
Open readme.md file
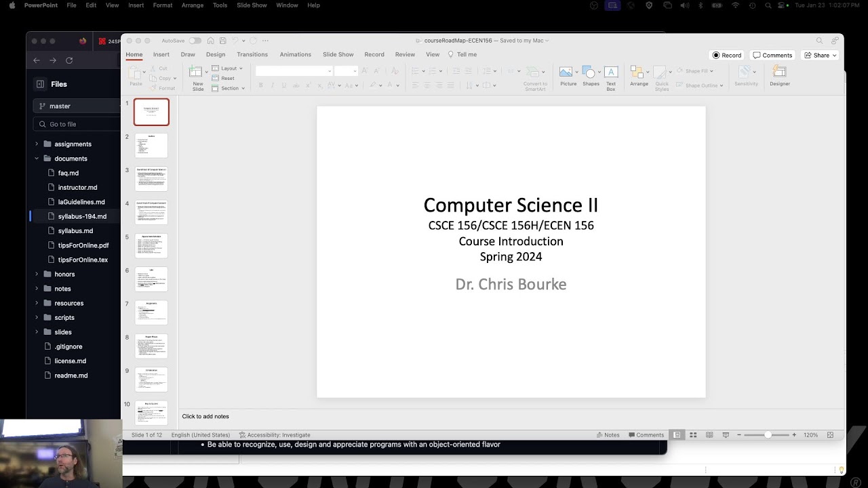click(x=71, y=375)
